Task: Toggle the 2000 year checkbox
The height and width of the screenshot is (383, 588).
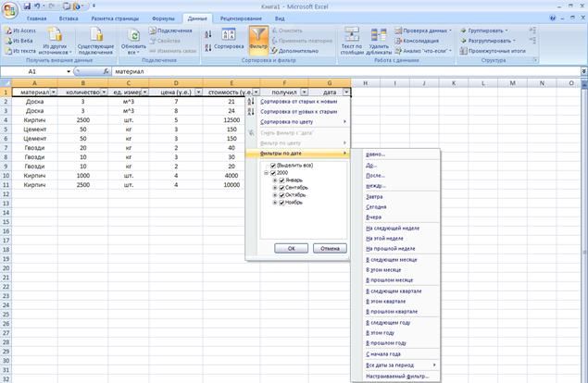Action: click(273, 173)
